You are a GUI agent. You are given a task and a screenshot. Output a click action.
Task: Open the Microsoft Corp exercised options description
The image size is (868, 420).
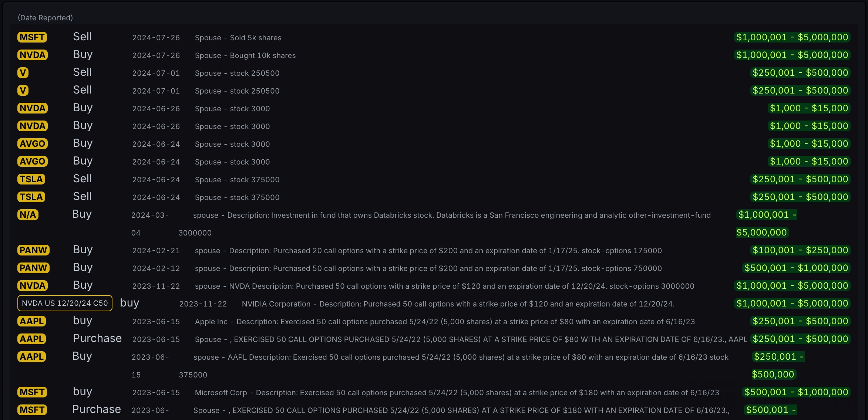tap(457, 393)
